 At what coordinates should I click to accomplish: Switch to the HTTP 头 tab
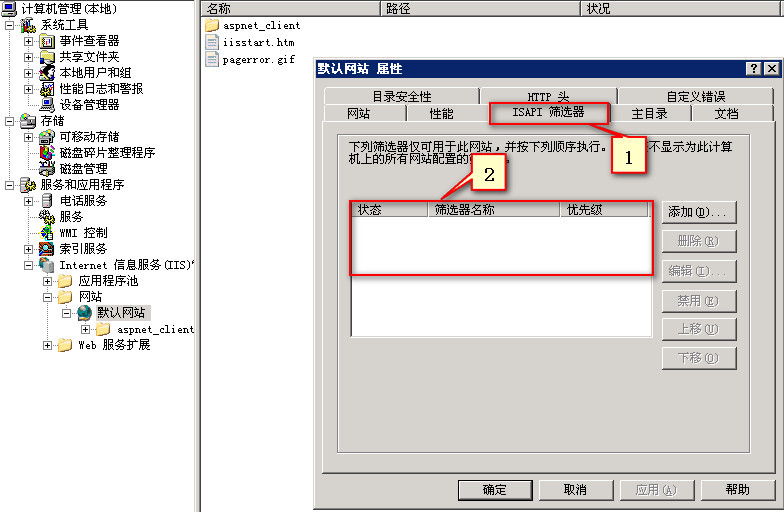pyautogui.click(x=548, y=96)
